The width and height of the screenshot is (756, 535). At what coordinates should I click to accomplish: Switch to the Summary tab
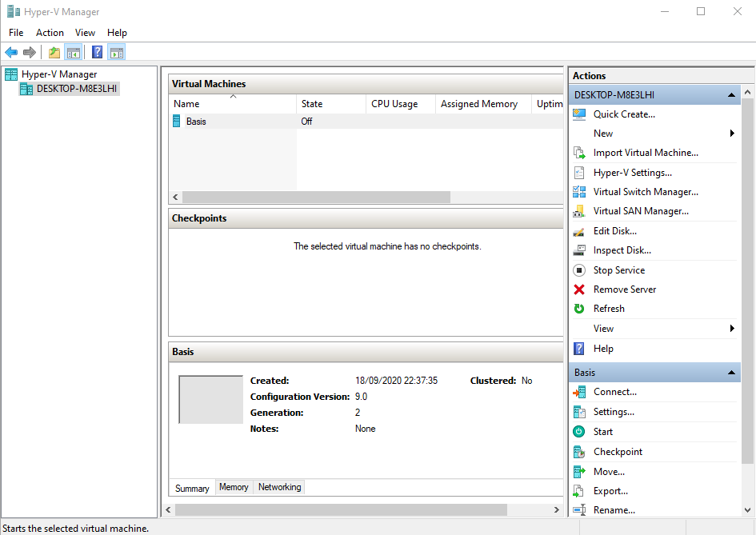pos(192,489)
